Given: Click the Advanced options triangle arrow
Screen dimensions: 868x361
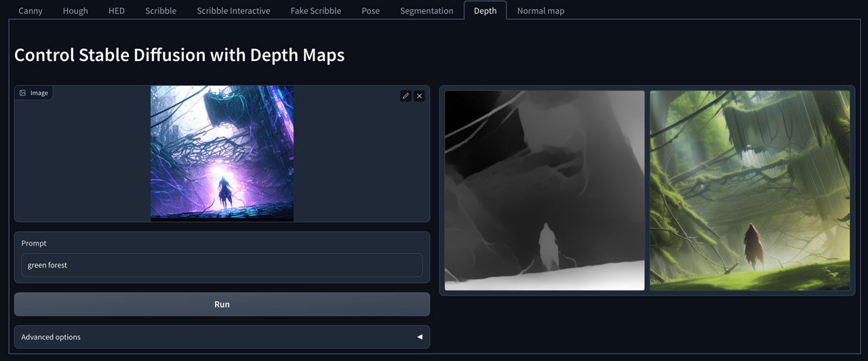Looking at the screenshot, I should pyautogui.click(x=420, y=337).
